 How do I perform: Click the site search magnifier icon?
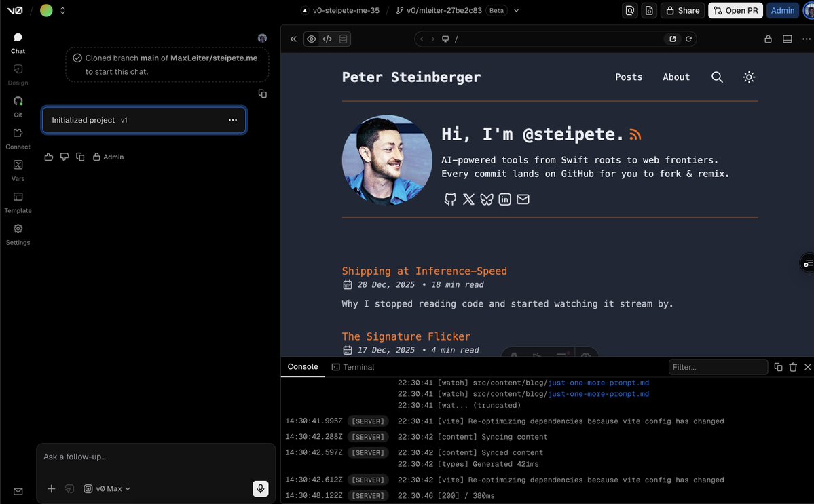click(717, 77)
